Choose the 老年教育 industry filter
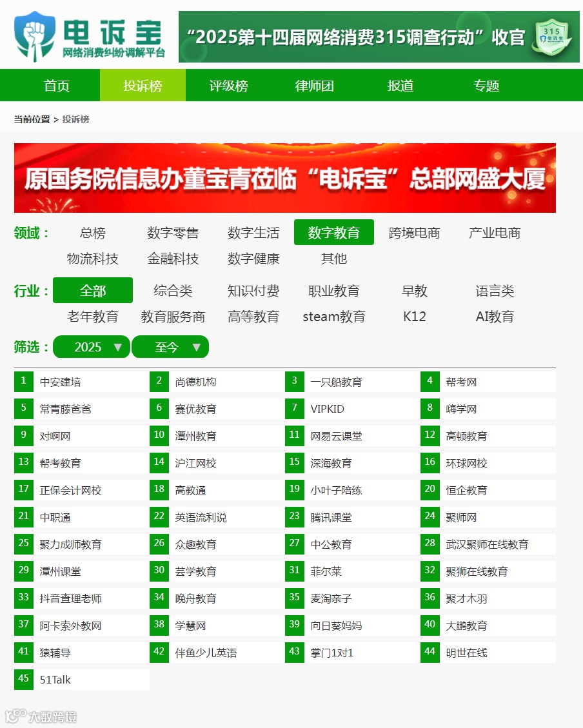The width and height of the screenshot is (583, 728). pyautogui.click(x=93, y=316)
